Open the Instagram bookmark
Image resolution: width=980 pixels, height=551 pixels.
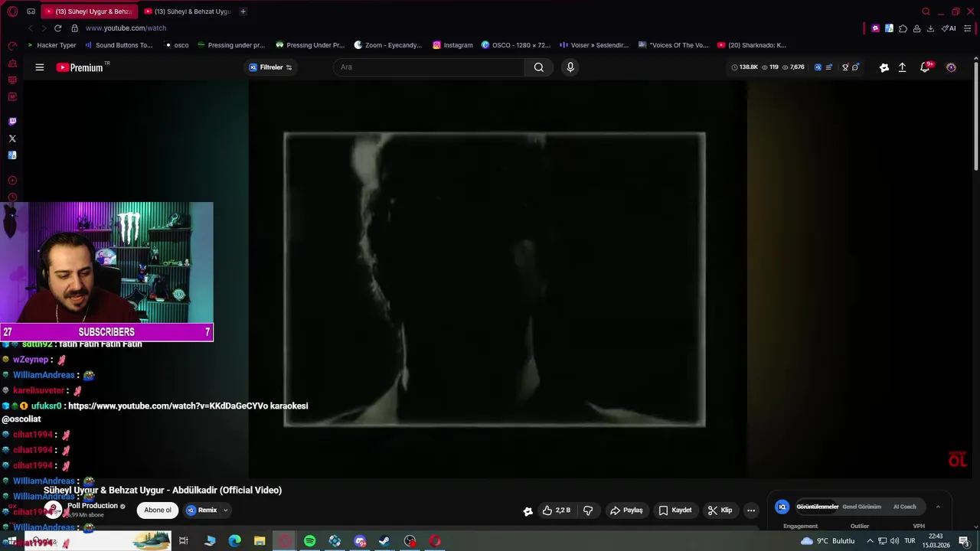click(x=452, y=45)
